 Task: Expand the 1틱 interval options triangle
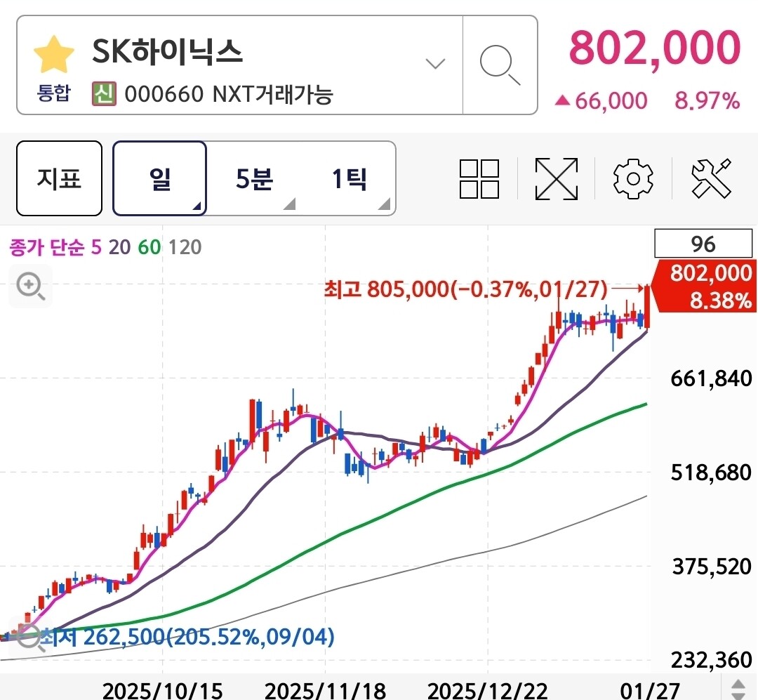[x=384, y=204]
